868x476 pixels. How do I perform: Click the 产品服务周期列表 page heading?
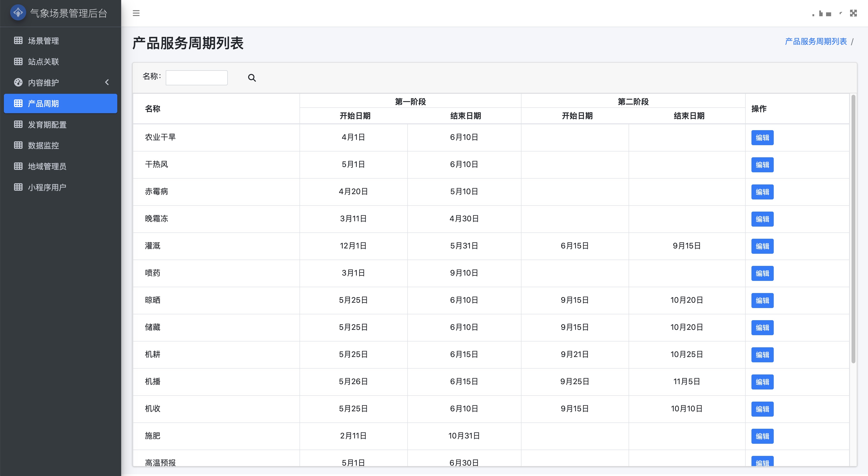click(x=188, y=43)
